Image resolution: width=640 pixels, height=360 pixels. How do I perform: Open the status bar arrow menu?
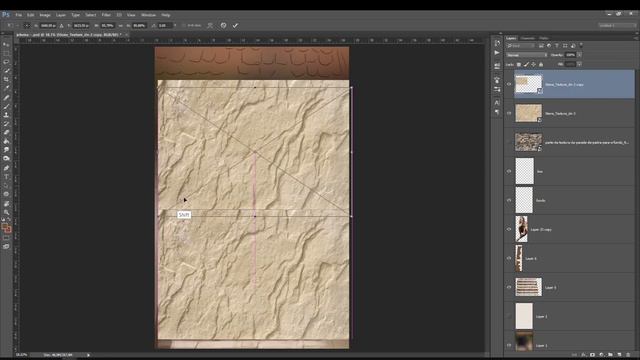88,355
